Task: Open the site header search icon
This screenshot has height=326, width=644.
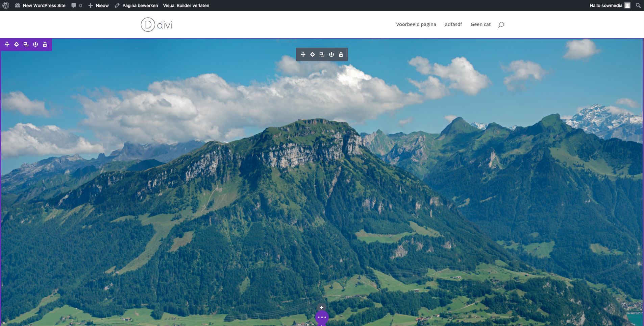Action: 501,24
